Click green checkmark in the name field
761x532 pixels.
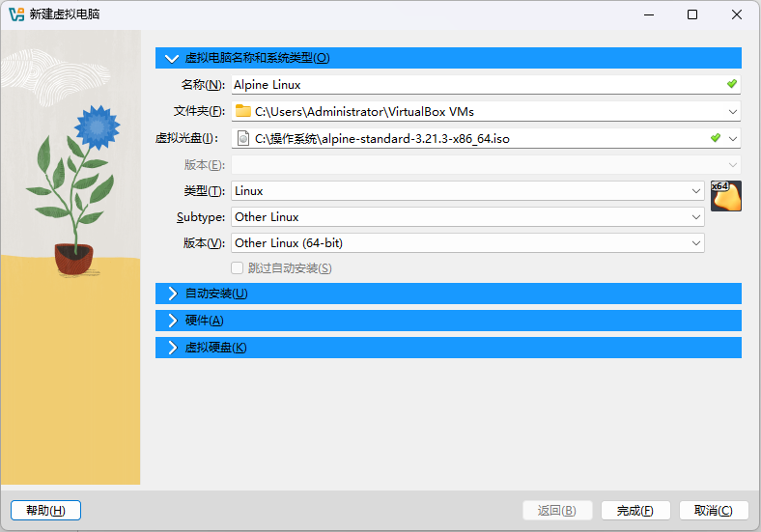point(732,84)
